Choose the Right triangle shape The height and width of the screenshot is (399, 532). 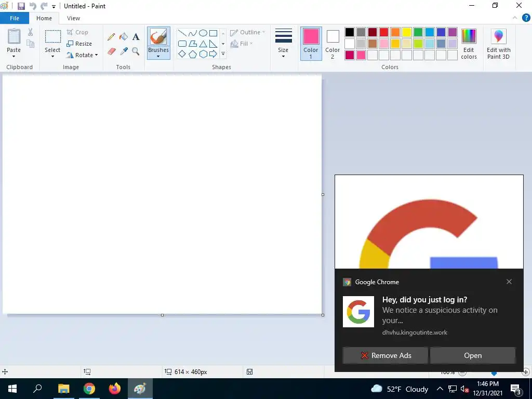coord(213,44)
